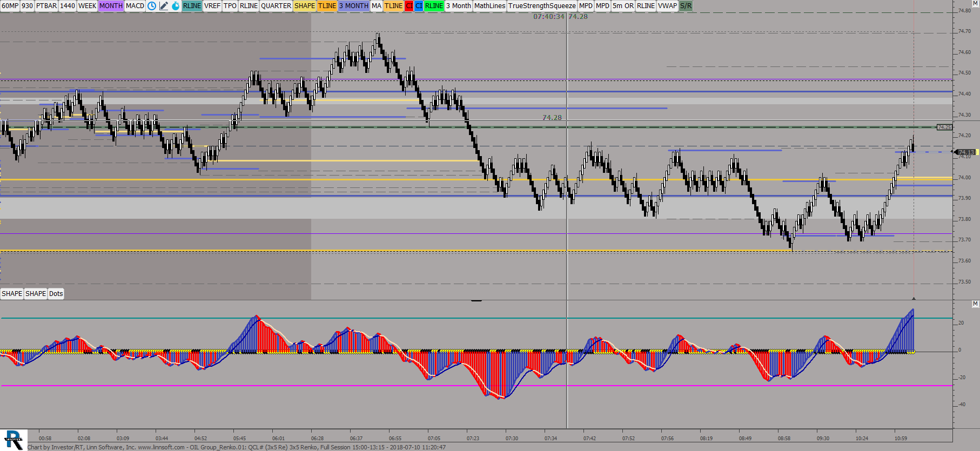Screen dimensions: 980x451
Task: Click the Dots button
Action: coord(56,294)
